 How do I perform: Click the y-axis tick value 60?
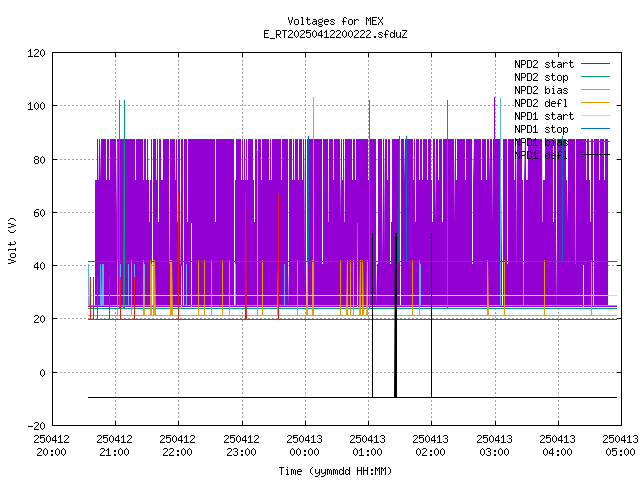point(40,213)
